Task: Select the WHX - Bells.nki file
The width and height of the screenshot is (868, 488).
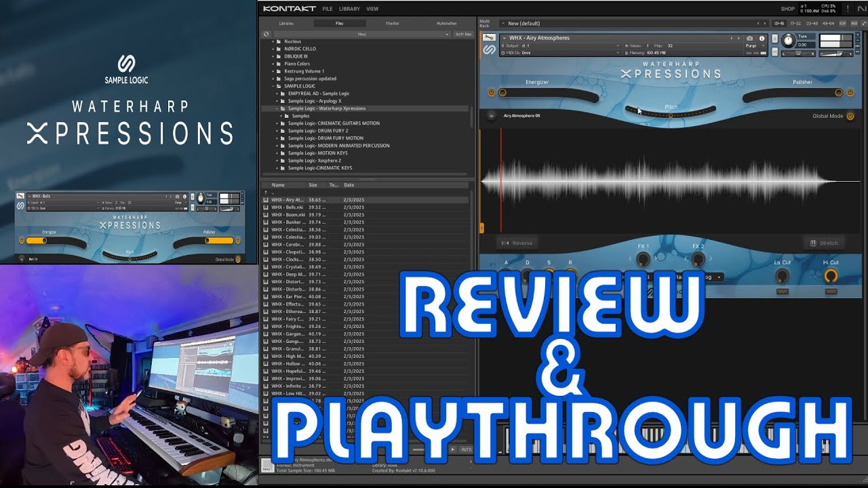Action: tap(365, 207)
